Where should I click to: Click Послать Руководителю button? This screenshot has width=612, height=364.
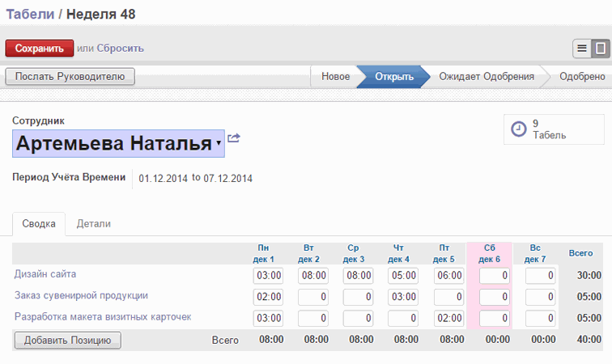click(x=70, y=77)
